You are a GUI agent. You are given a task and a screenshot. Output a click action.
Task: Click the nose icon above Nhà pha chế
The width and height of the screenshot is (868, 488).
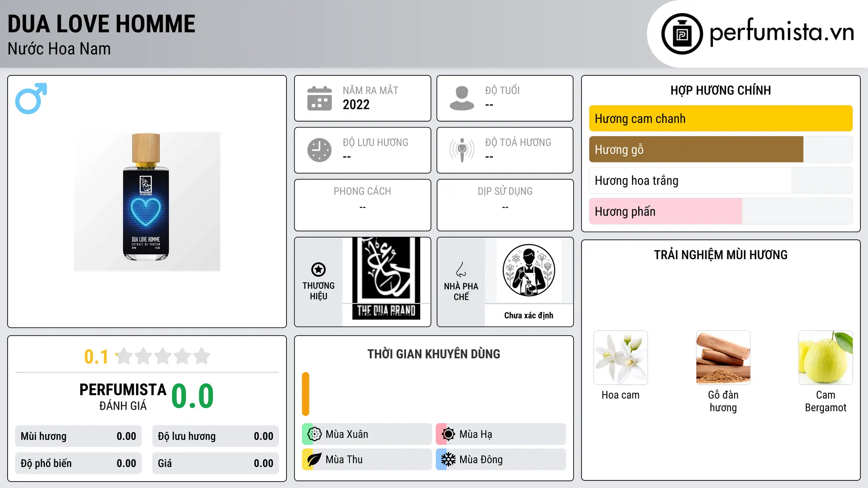(461, 269)
